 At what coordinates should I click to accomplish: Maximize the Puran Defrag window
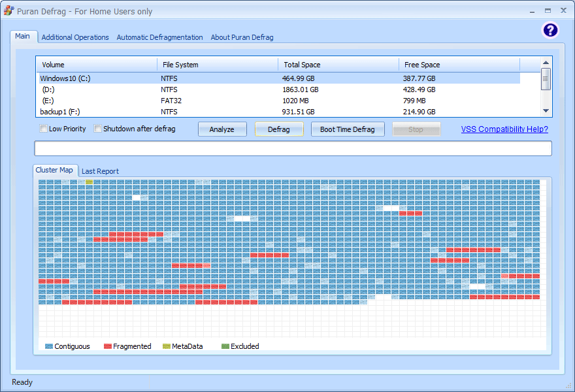coord(548,11)
